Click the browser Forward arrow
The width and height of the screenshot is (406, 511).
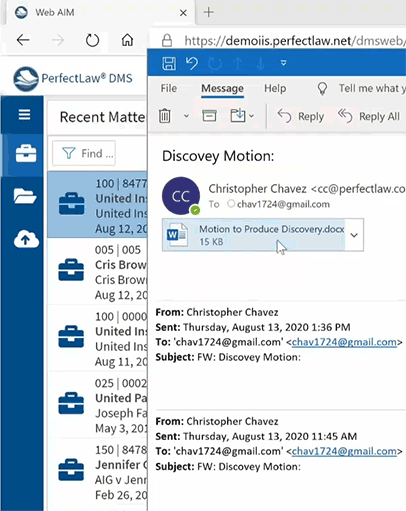[x=58, y=40]
